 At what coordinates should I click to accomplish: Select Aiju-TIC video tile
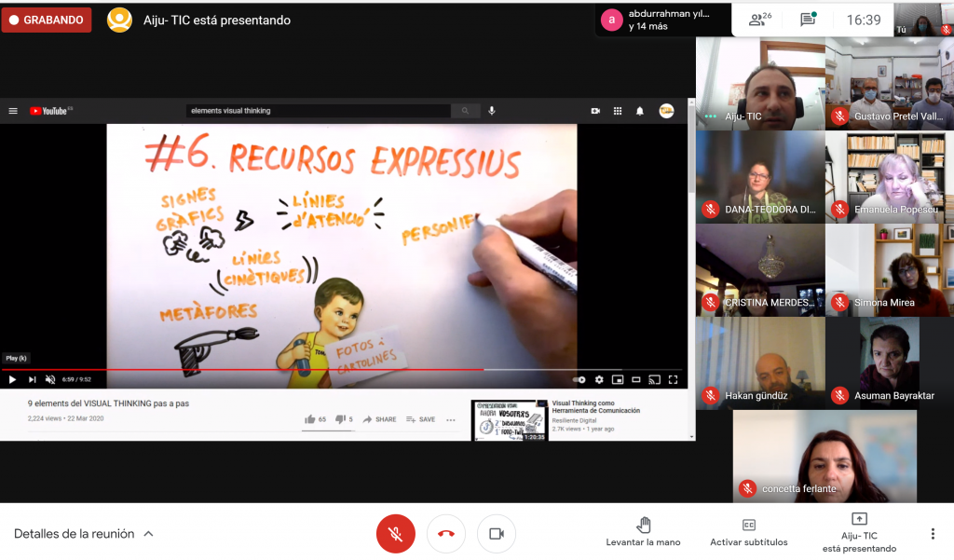click(760, 83)
